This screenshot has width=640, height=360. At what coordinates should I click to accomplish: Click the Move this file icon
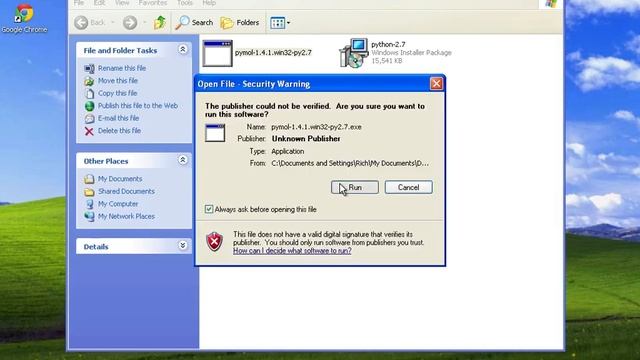pyautogui.click(x=89, y=81)
